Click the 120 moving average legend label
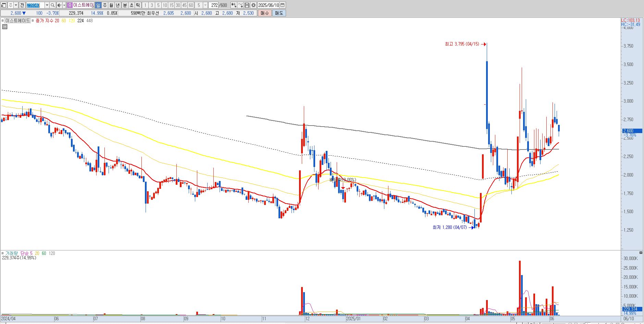Screen dimensions: 644x324 (x=72, y=21)
